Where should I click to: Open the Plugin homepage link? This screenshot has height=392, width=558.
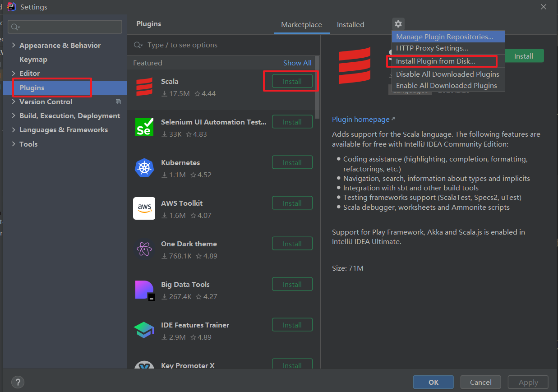point(361,119)
